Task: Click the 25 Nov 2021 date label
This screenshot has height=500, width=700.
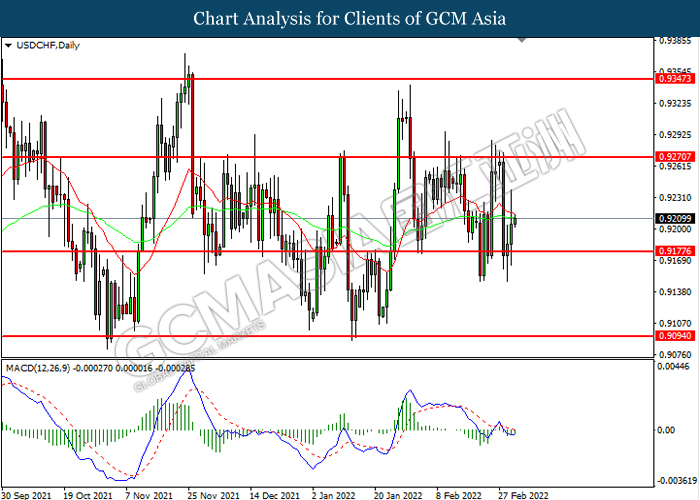Action: click(213, 495)
